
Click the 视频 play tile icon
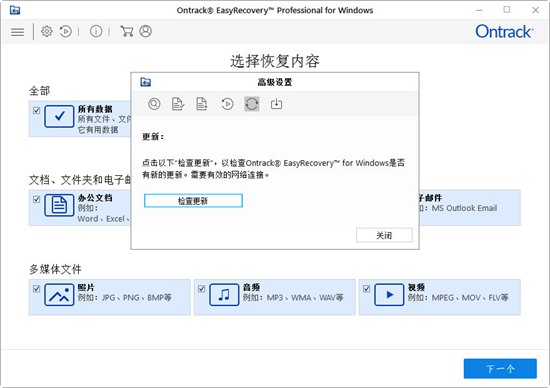point(389,295)
